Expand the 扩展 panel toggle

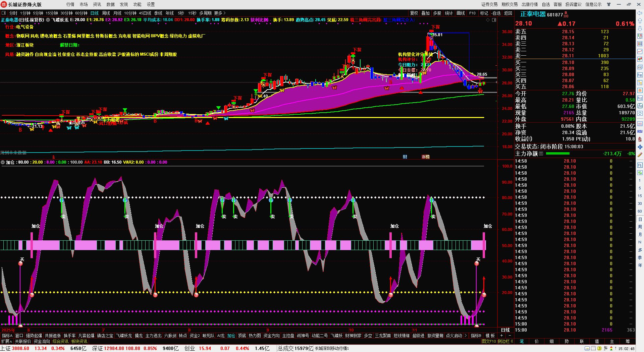[6, 341]
